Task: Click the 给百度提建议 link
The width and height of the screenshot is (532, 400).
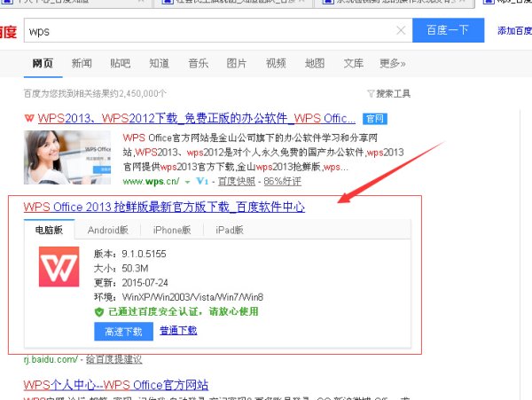Action: pos(114,359)
